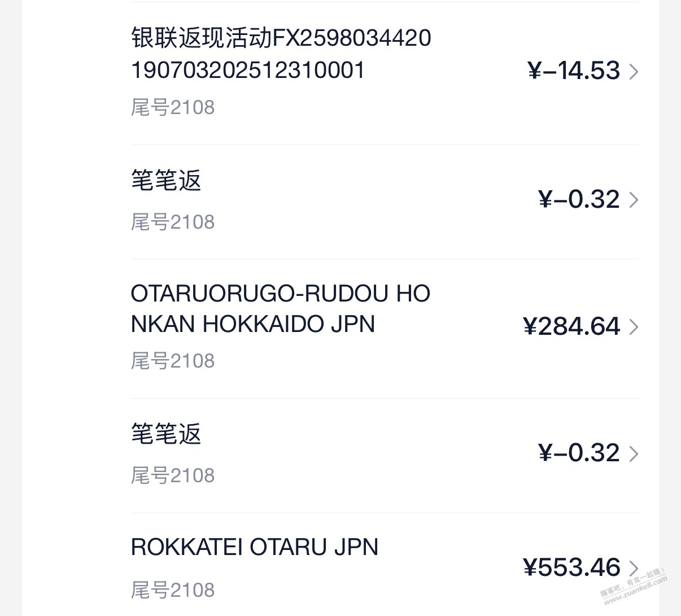The width and height of the screenshot is (681, 616).
Task: Expand chevron of 笔笔返 row above OTARUORUGO entry
Action: [634, 200]
